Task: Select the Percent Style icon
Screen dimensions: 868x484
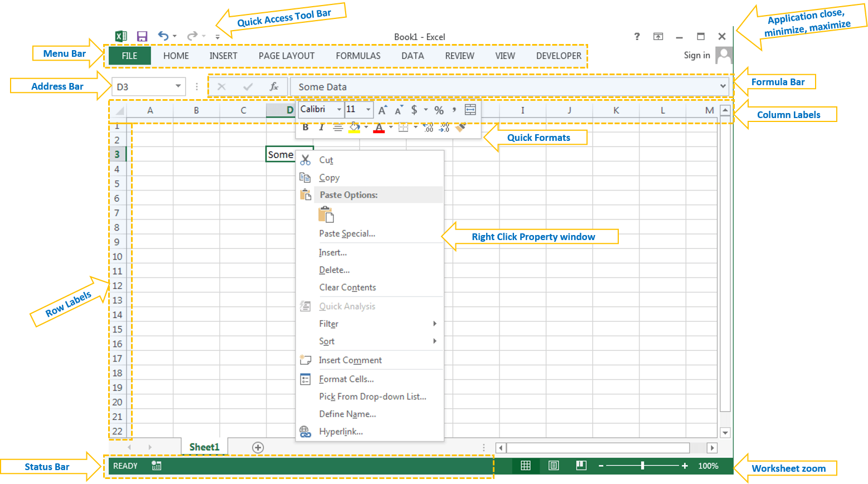Action: pos(439,110)
